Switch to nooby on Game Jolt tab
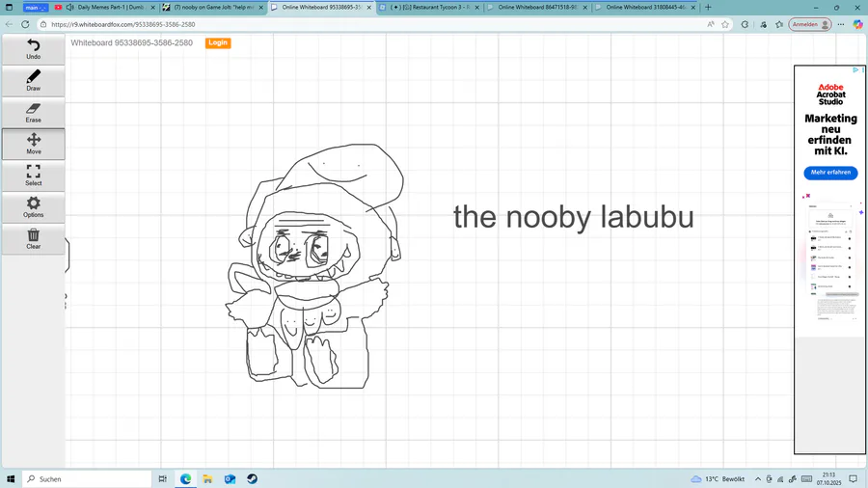 (213, 7)
